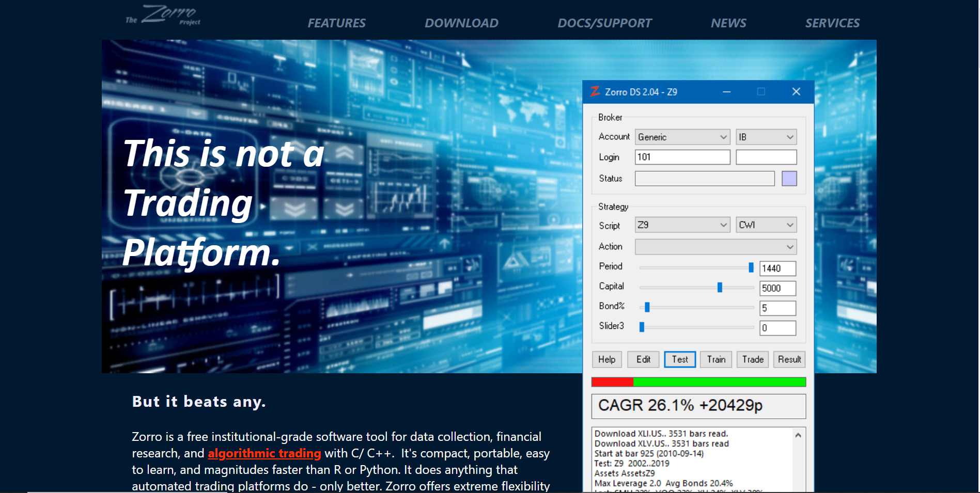Click the log line 'Start at bar 925 (2010-09-14)'
This screenshot has height=493, width=980.
click(x=649, y=454)
